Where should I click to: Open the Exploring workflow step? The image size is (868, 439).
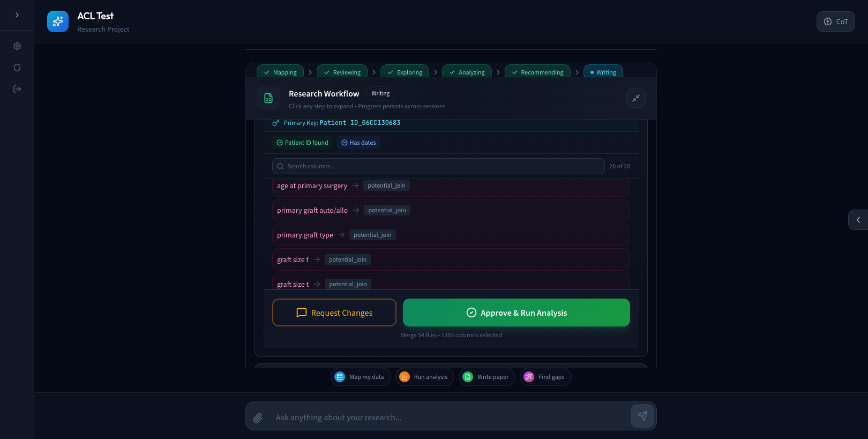tap(405, 72)
